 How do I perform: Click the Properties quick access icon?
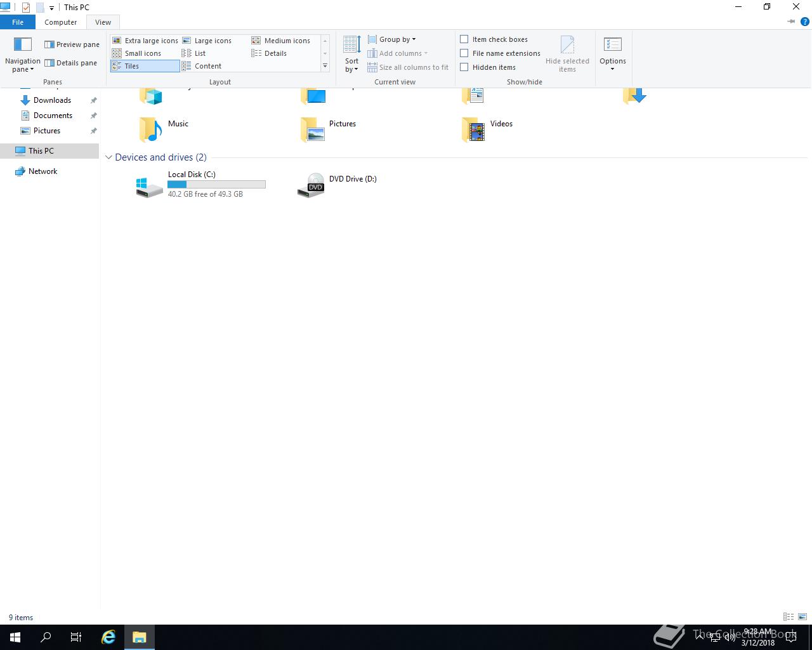click(x=26, y=8)
